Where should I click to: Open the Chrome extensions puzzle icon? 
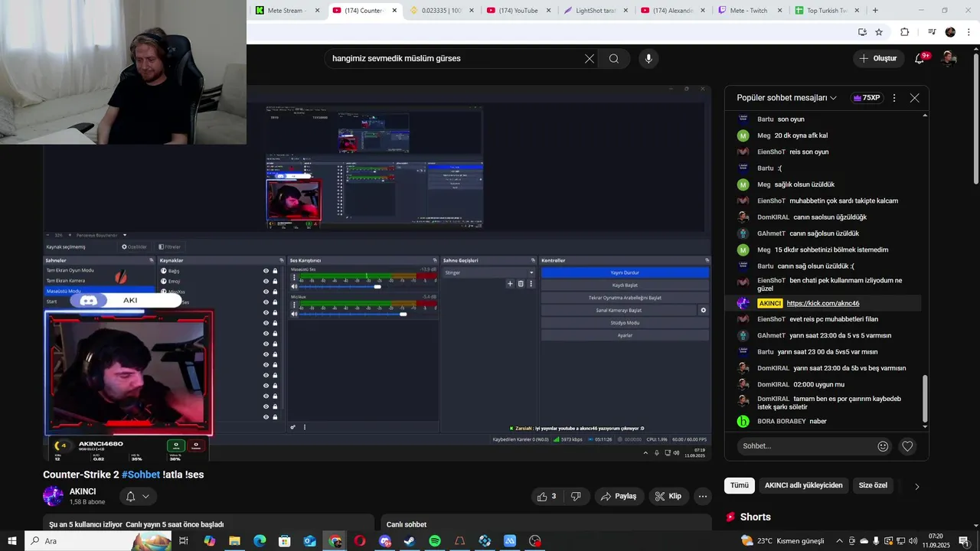(904, 32)
